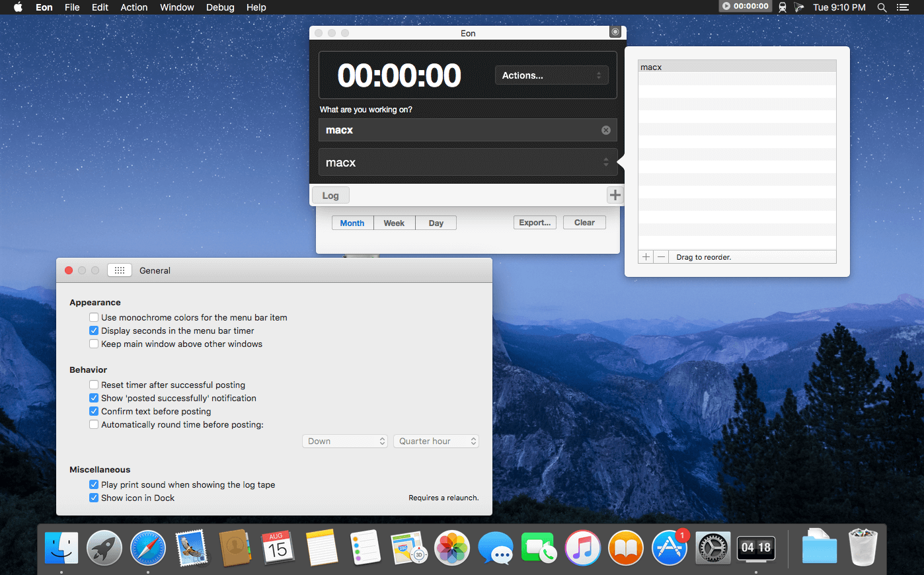Switch to the Week tab

point(394,223)
